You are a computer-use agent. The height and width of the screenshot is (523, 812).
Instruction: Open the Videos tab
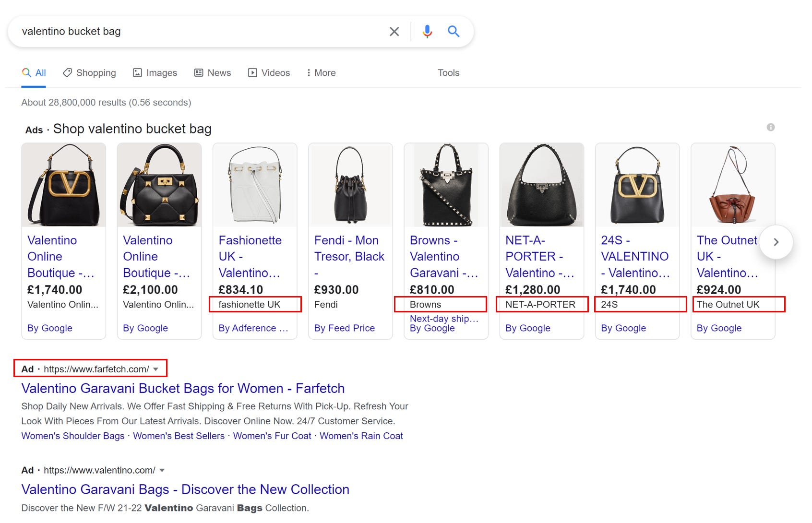click(x=269, y=73)
